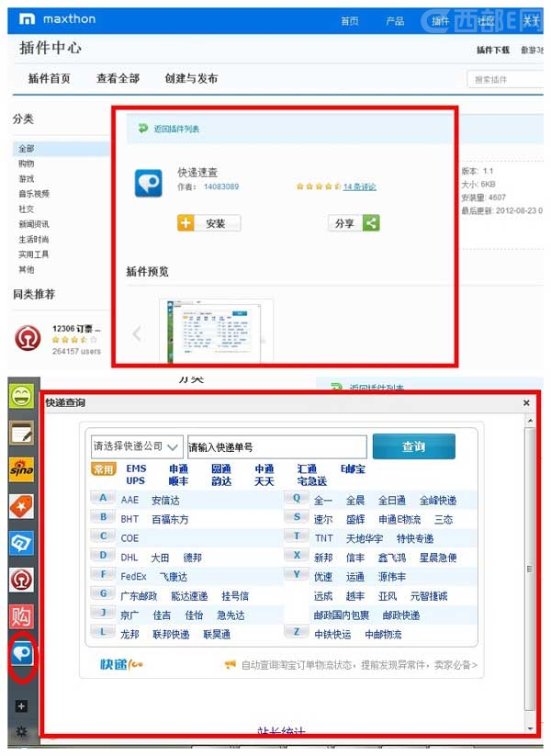Image resolution: width=551 pixels, height=756 pixels.
Task: Open the blue 快递速查 sidebar icon
Action: 22,654
